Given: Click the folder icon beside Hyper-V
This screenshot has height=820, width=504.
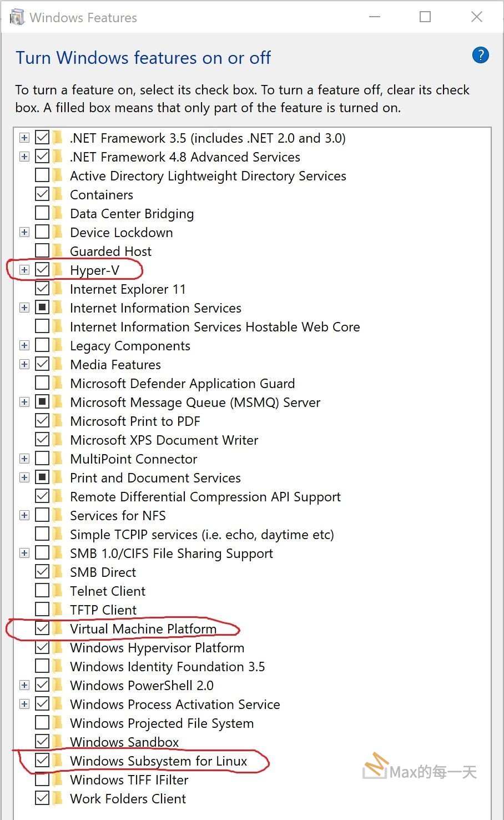Looking at the screenshot, I should (x=58, y=270).
